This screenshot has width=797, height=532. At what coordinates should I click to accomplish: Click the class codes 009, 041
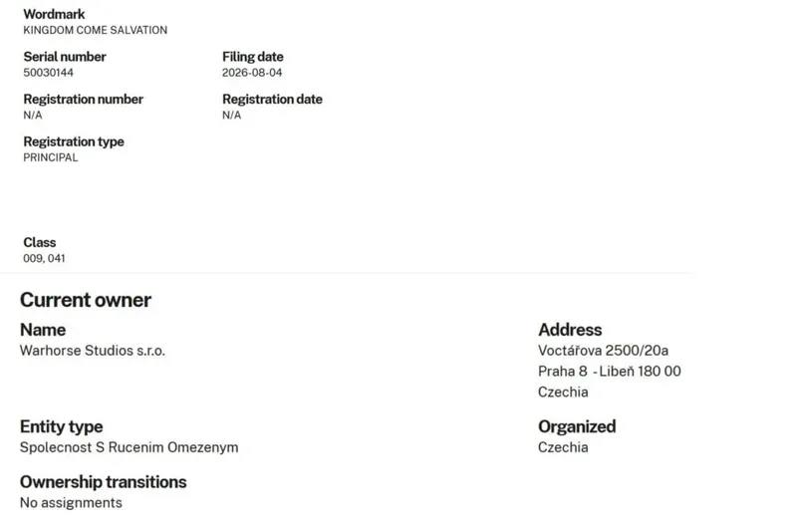[44, 258]
